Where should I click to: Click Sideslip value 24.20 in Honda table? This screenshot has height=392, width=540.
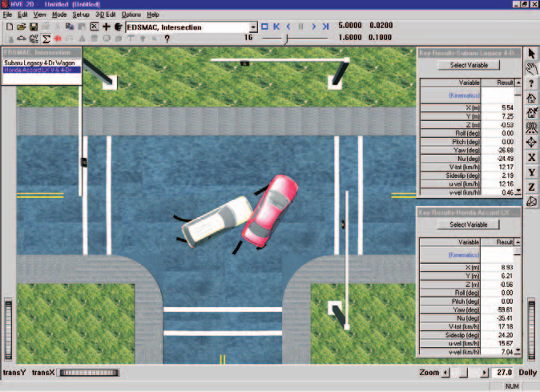point(506,335)
